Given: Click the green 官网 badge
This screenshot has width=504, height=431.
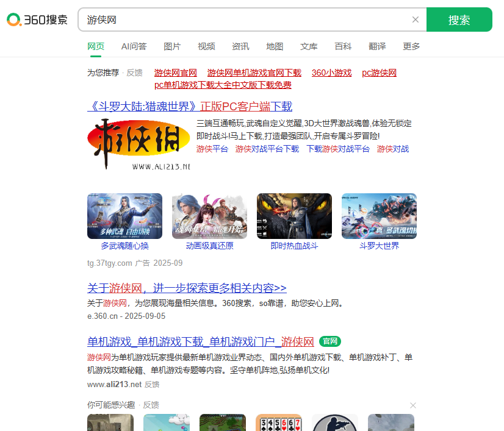Looking at the screenshot, I should click(x=330, y=341).
